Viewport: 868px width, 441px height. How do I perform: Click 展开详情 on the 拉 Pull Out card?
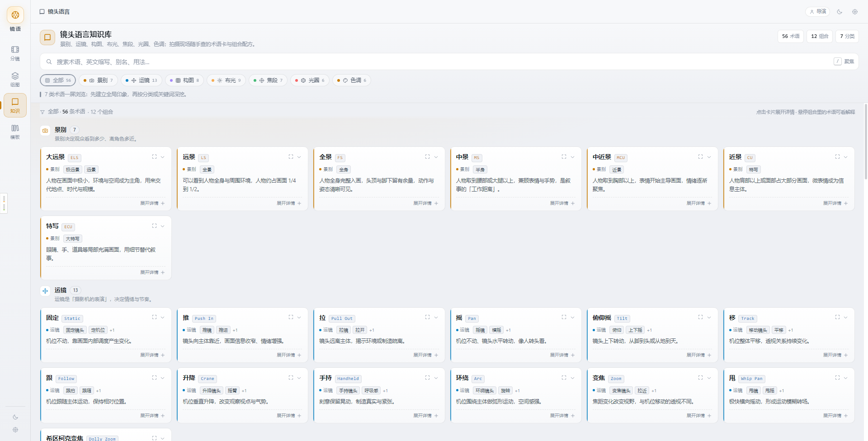(425, 355)
